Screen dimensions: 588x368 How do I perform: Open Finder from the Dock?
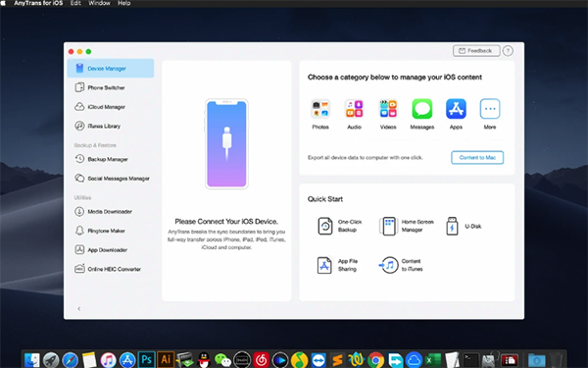tap(32, 360)
